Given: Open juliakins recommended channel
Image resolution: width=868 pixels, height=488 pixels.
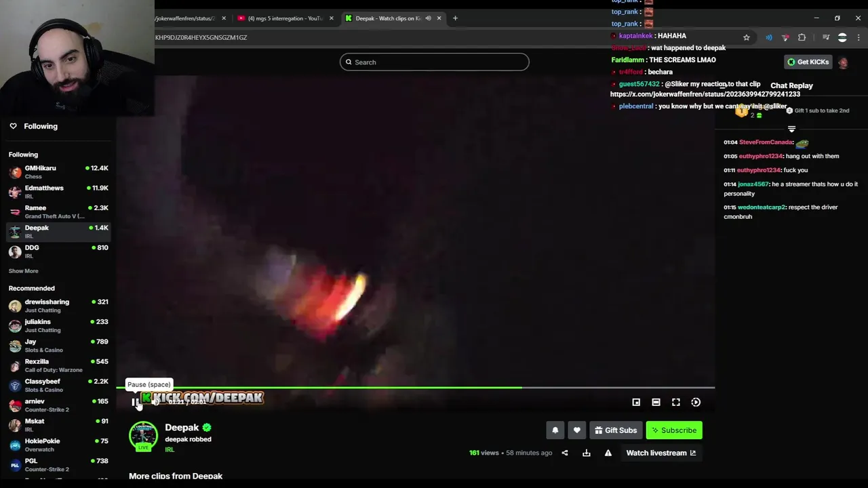Looking at the screenshot, I should 58,325.
